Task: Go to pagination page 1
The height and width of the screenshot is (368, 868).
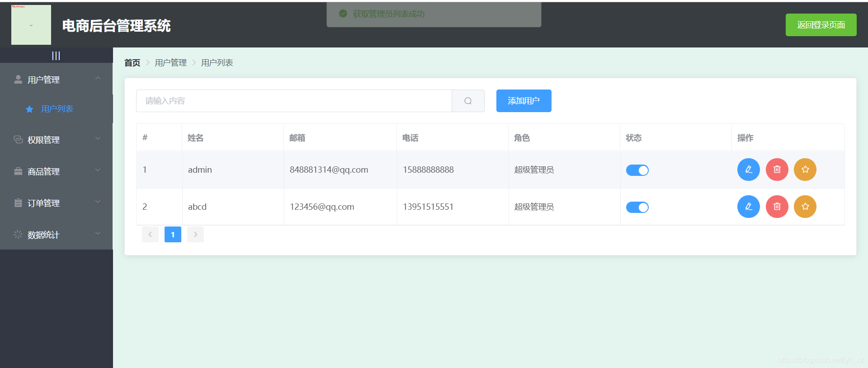Action: (173, 234)
